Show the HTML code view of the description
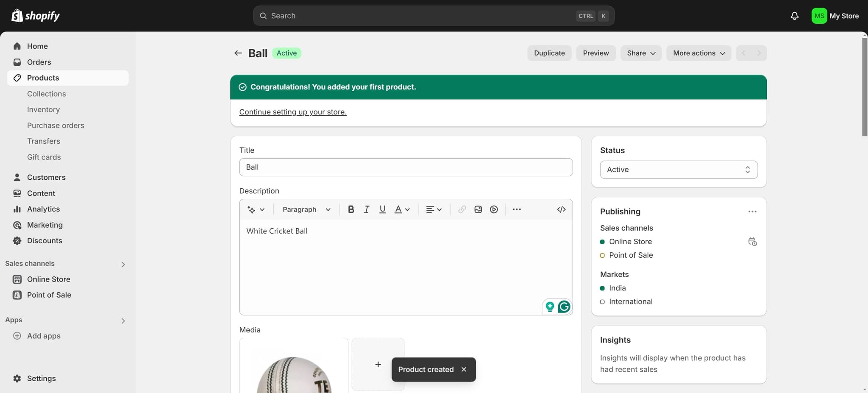 pos(561,209)
